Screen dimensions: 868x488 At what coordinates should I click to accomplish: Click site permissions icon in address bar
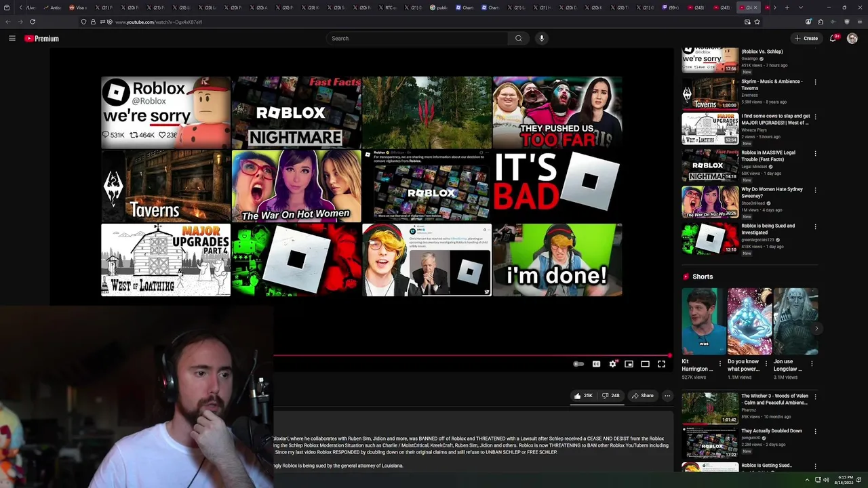[x=101, y=22]
